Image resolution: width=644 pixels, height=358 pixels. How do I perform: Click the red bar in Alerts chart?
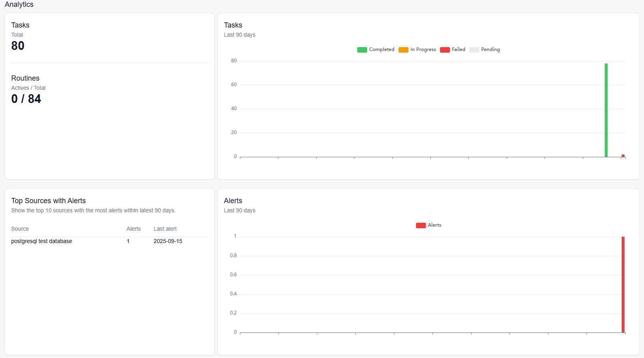pos(623,284)
